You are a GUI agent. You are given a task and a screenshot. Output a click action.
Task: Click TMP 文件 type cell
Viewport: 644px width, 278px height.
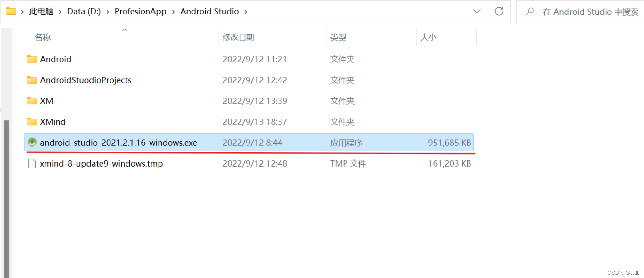pyautogui.click(x=348, y=164)
